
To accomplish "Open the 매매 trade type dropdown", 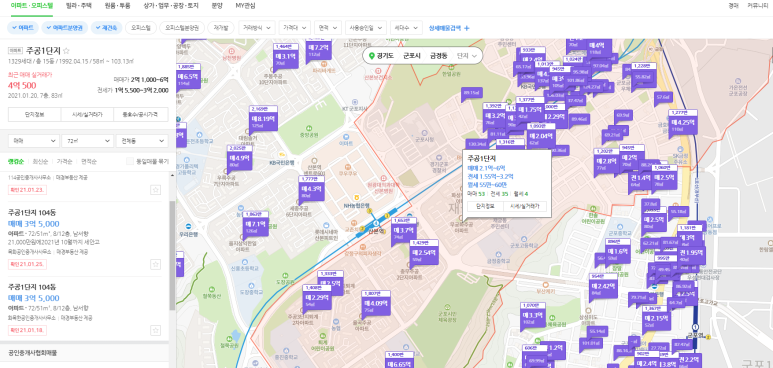I will 34,141.
